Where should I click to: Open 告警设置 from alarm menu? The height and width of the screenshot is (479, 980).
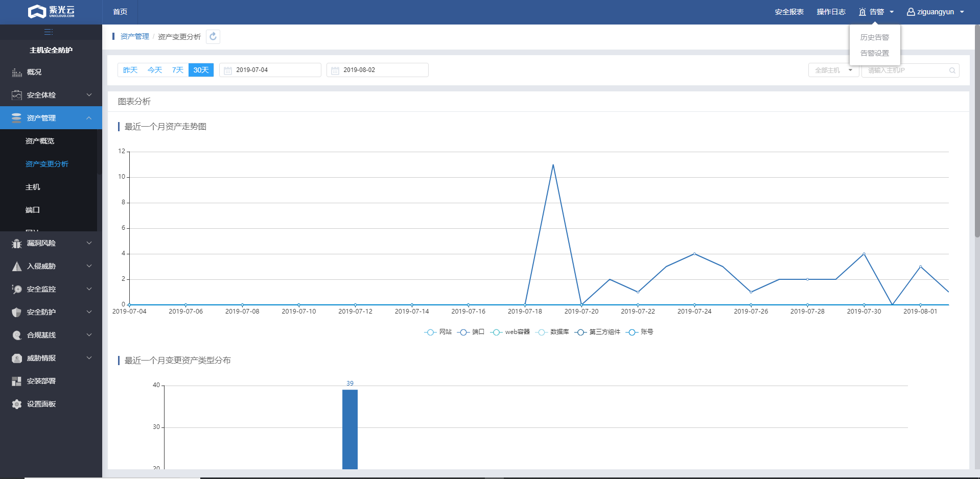pos(875,53)
